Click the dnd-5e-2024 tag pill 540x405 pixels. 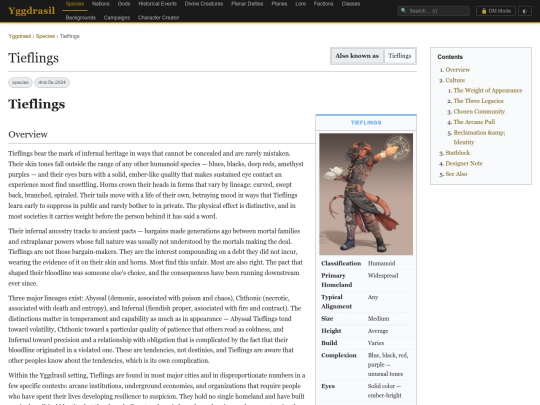[x=52, y=82]
